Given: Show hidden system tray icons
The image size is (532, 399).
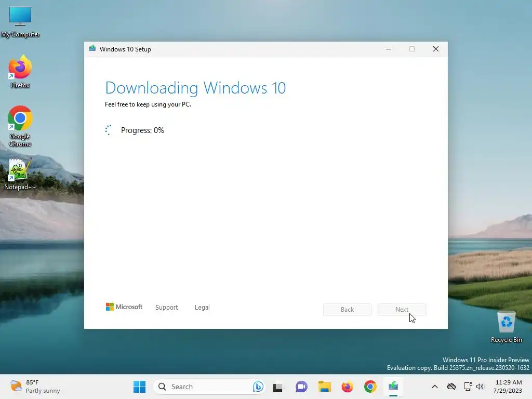Looking at the screenshot, I should click(435, 387).
